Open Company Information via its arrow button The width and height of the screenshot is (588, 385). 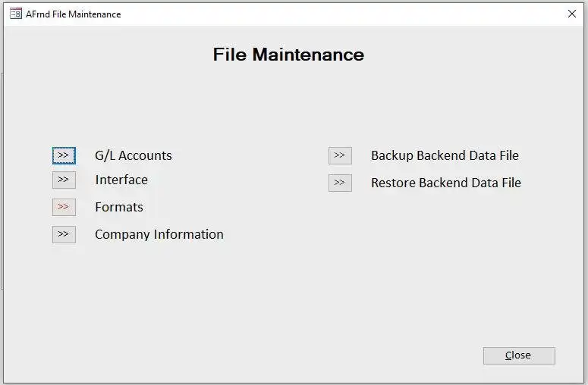[x=64, y=234]
